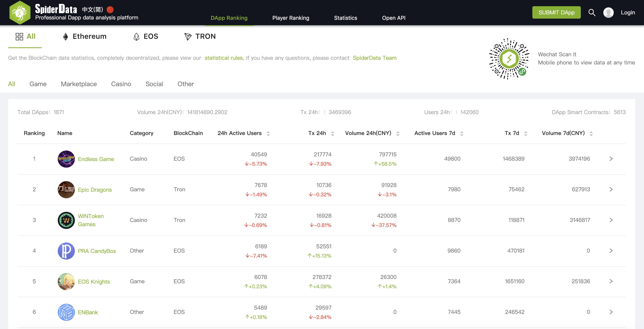Viewport: 644px width, 329px height.
Task: Open the Player Ranking menu
Action: pos(291,18)
